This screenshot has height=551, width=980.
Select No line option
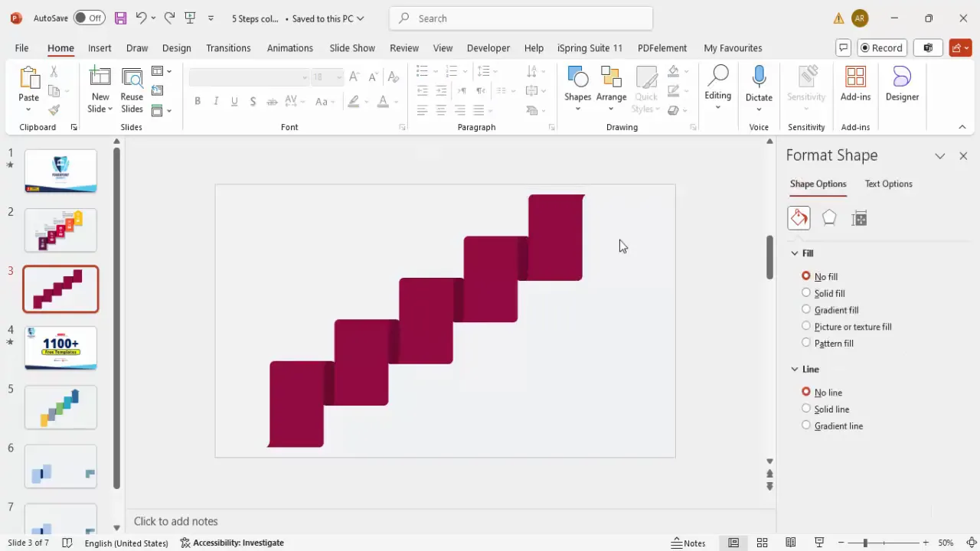(822, 393)
